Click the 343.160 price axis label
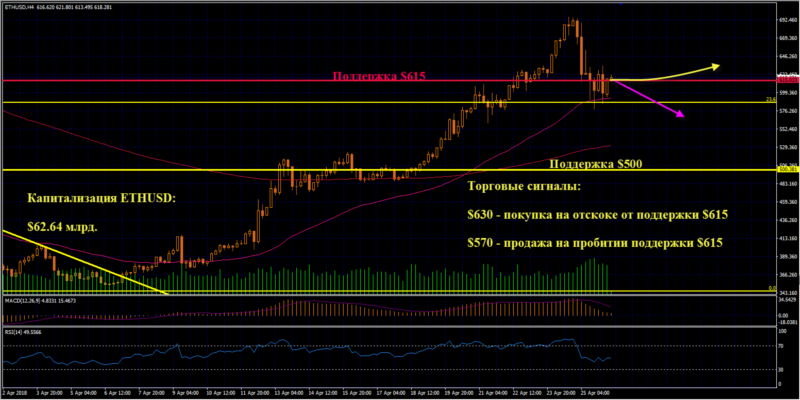This screenshot has height=400, width=800. tap(787, 293)
